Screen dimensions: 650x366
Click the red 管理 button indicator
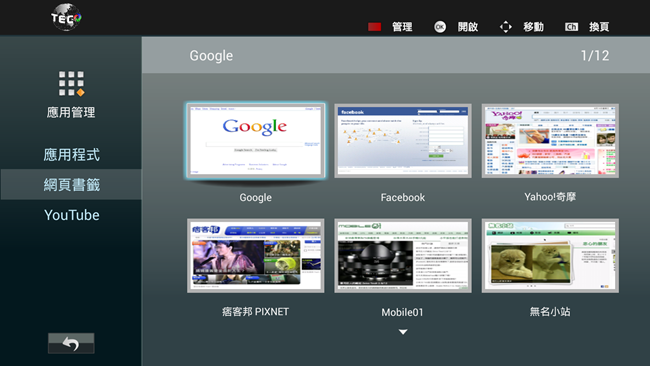pos(374,27)
